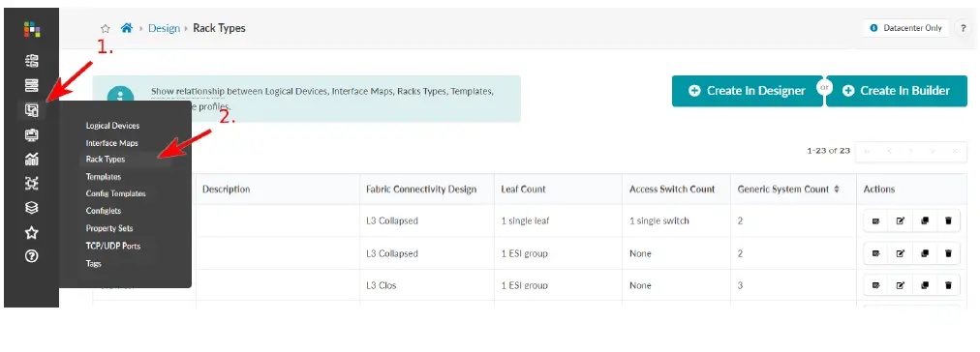Screen dimensions: 980x352
Task: Delete the rack type with 1 single leaf
Action: (948, 220)
